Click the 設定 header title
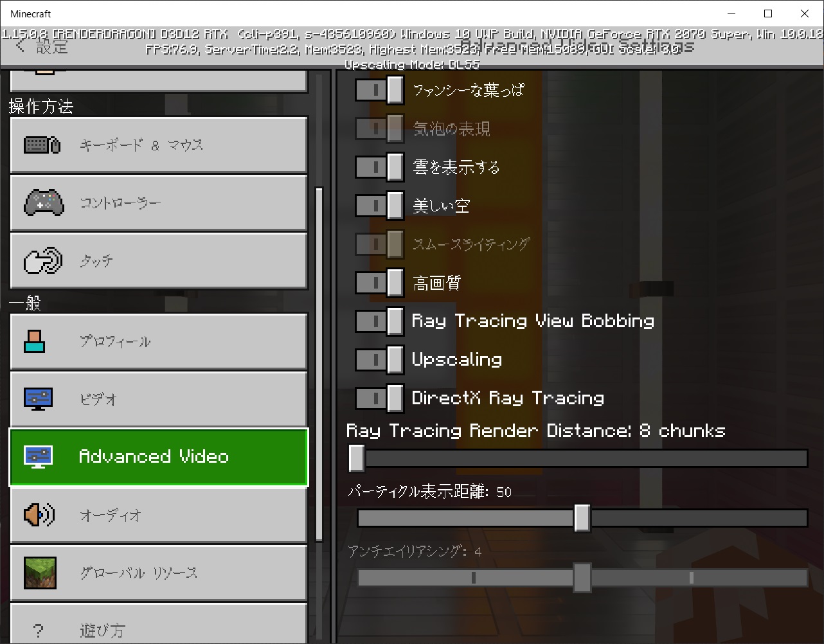Image resolution: width=824 pixels, height=644 pixels. [52, 46]
